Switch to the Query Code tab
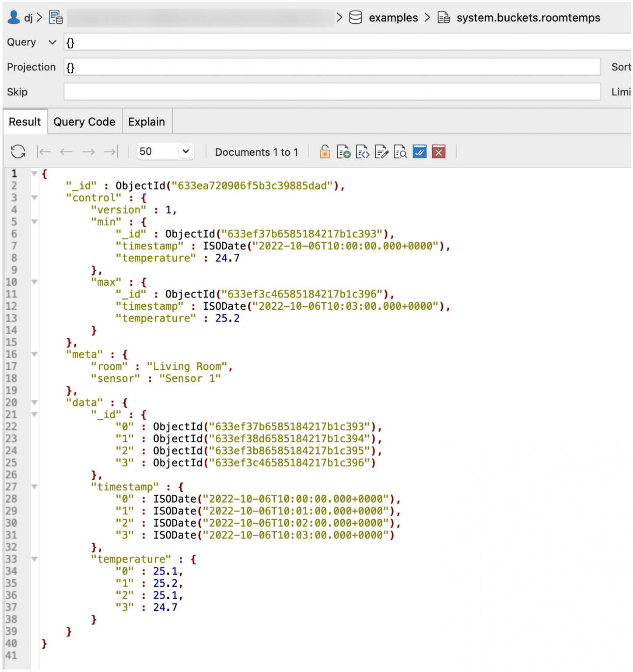Screen dimensions: 633x672 click(x=84, y=121)
